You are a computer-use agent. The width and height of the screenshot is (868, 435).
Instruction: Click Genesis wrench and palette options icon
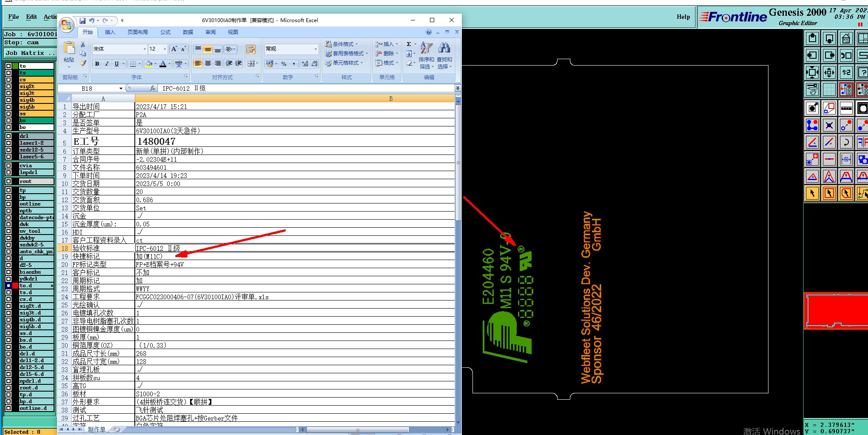(x=812, y=90)
